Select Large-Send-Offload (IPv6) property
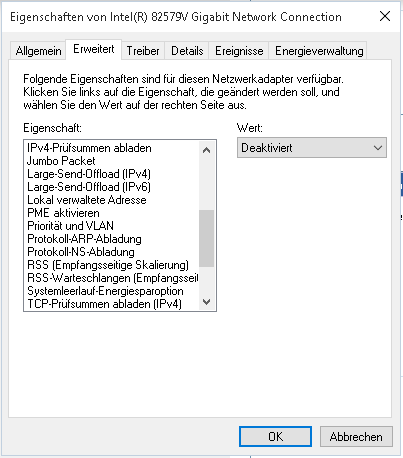The image size is (403, 458). (89, 187)
